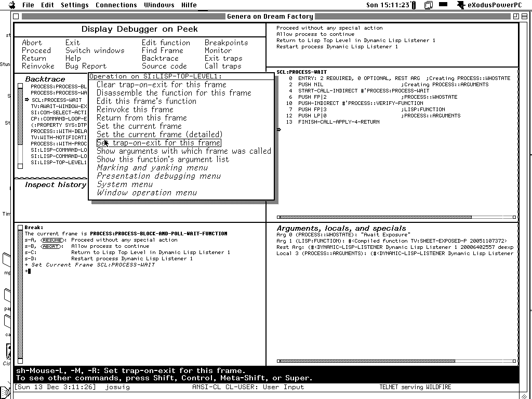
Task: Click the Arguments pane horizontal scrollbar
Action: pos(396,361)
